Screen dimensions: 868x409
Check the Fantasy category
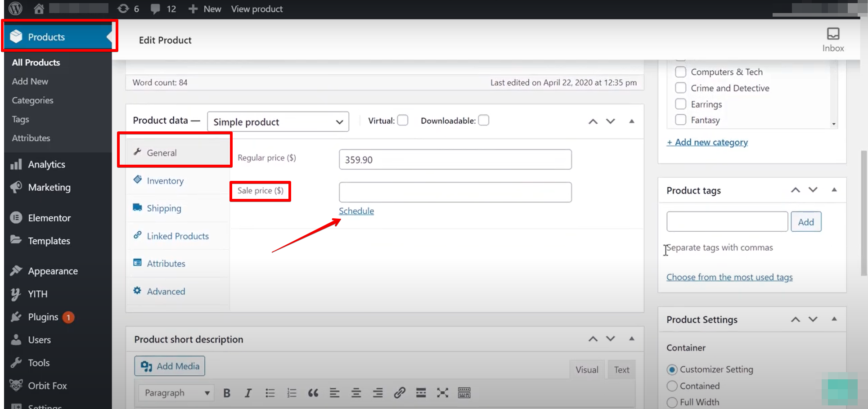[x=681, y=120]
